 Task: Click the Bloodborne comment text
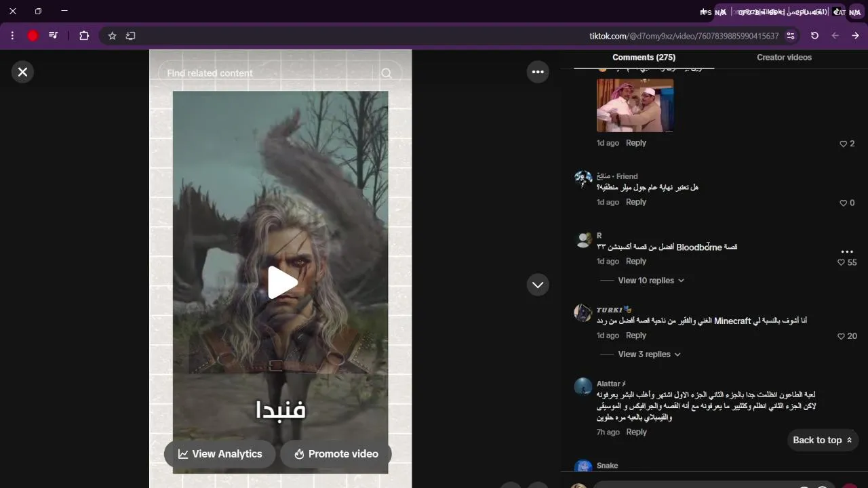pos(667,247)
